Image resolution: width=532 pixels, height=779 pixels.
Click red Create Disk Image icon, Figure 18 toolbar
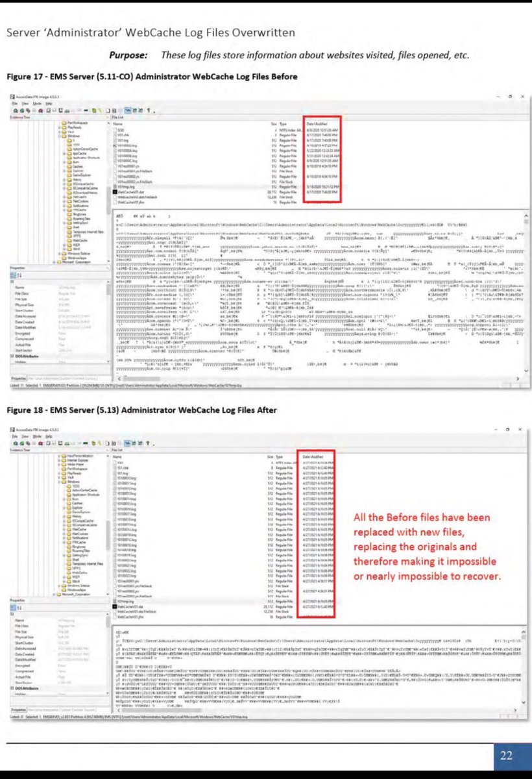[40, 443]
